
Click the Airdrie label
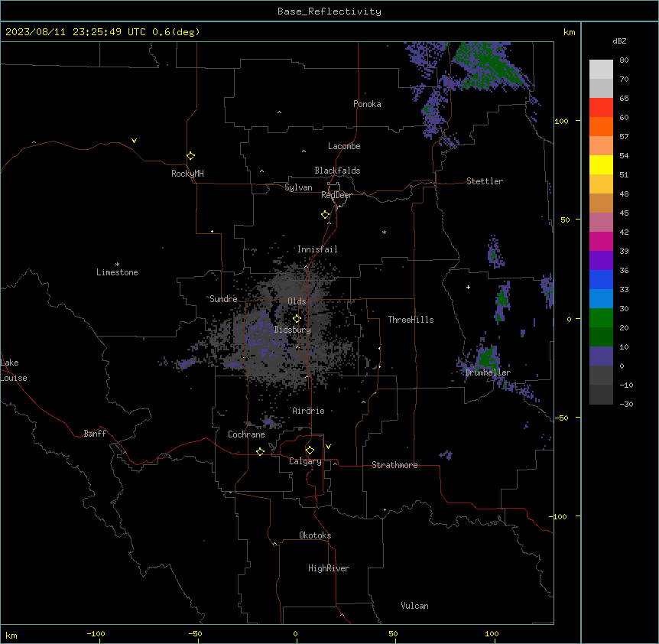pos(308,411)
